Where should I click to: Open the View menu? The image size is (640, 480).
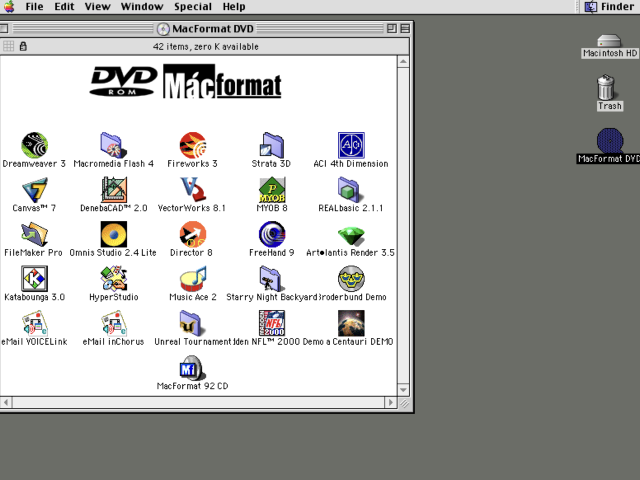[98, 7]
